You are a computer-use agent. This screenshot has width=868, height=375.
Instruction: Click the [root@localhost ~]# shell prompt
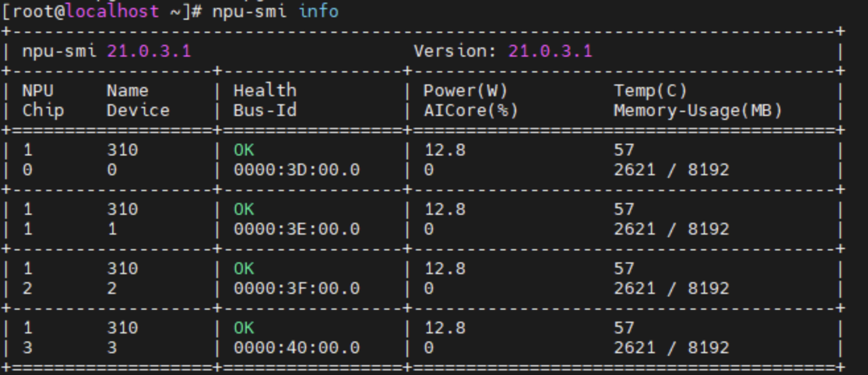pyautogui.click(x=102, y=12)
